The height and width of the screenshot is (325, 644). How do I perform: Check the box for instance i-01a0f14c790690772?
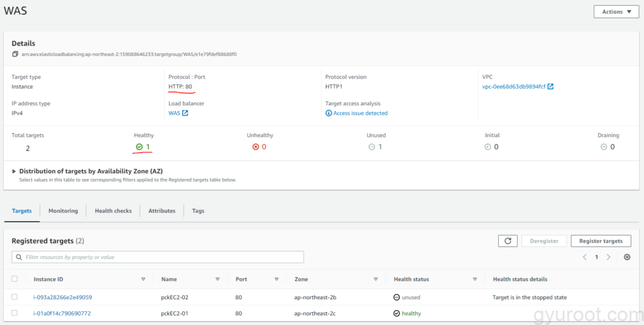pyautogui.click(x=14, y=313)
